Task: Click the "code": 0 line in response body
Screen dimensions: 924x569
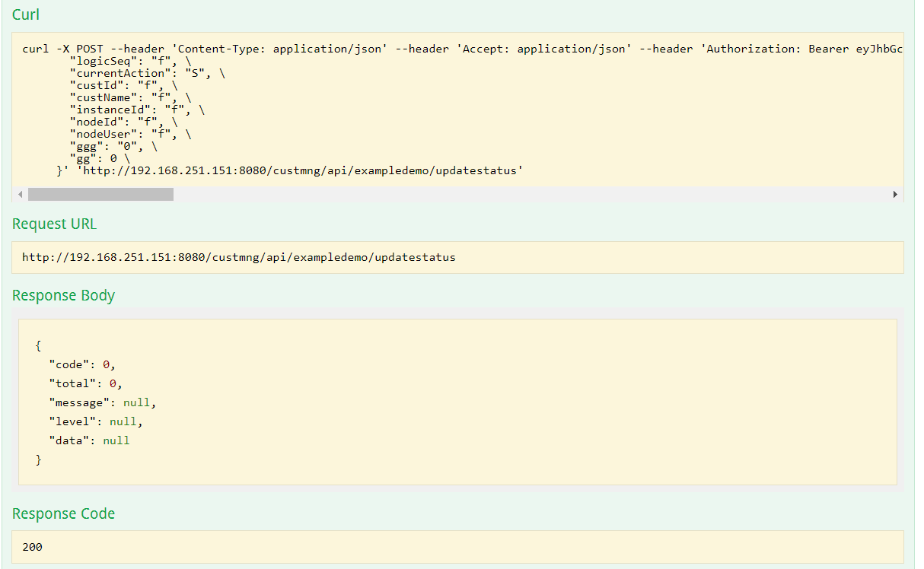Action: (x=82, y=364)
